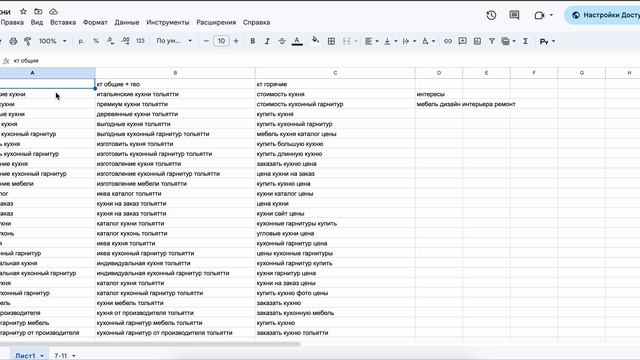Insert a link
Screen dimensions: 640x360
click(448, 41)
